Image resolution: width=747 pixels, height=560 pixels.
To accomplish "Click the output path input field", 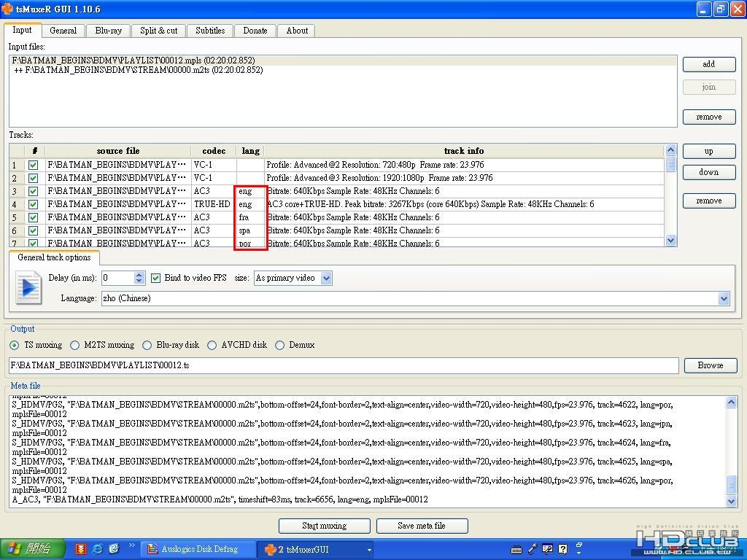I will (x=344, y=365).
